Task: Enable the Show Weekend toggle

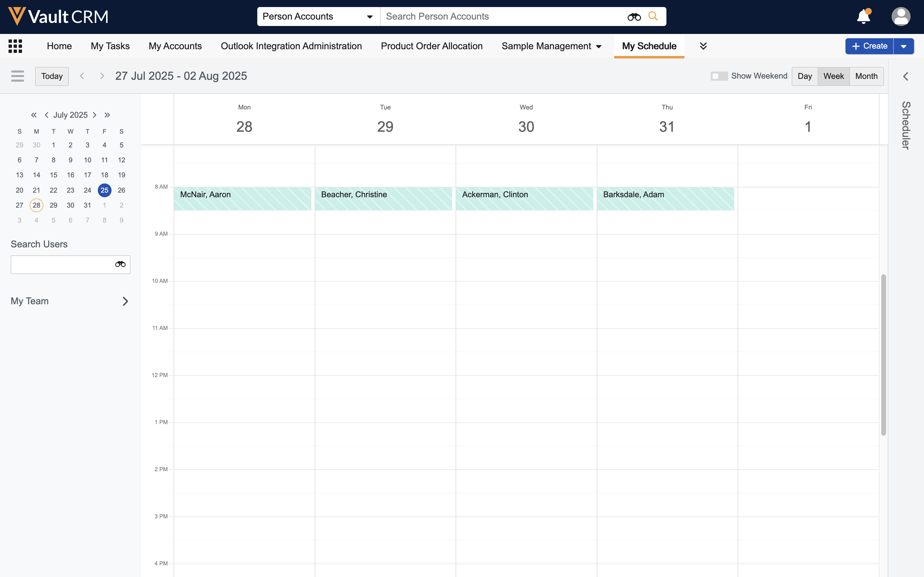Action: [719, 76]
